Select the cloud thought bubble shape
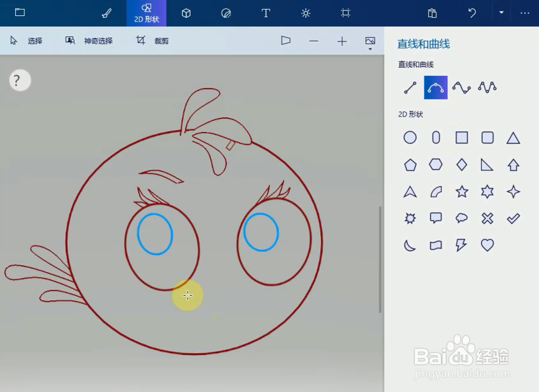 (462, 218)
